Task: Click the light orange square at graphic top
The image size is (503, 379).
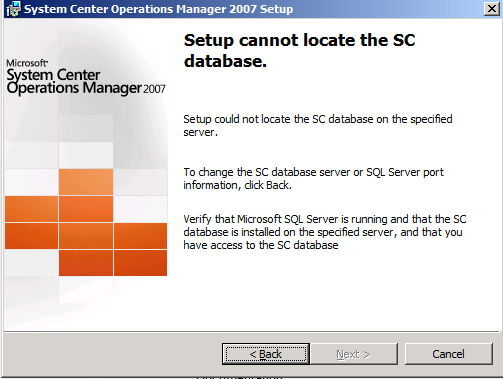Action: [86, 182]
